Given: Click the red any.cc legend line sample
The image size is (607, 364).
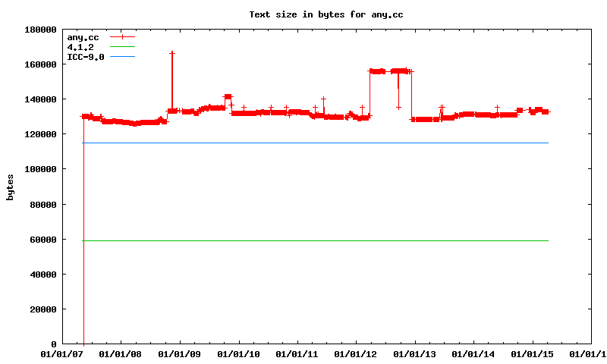Looking at the screenshot, I should pos(122,37).
